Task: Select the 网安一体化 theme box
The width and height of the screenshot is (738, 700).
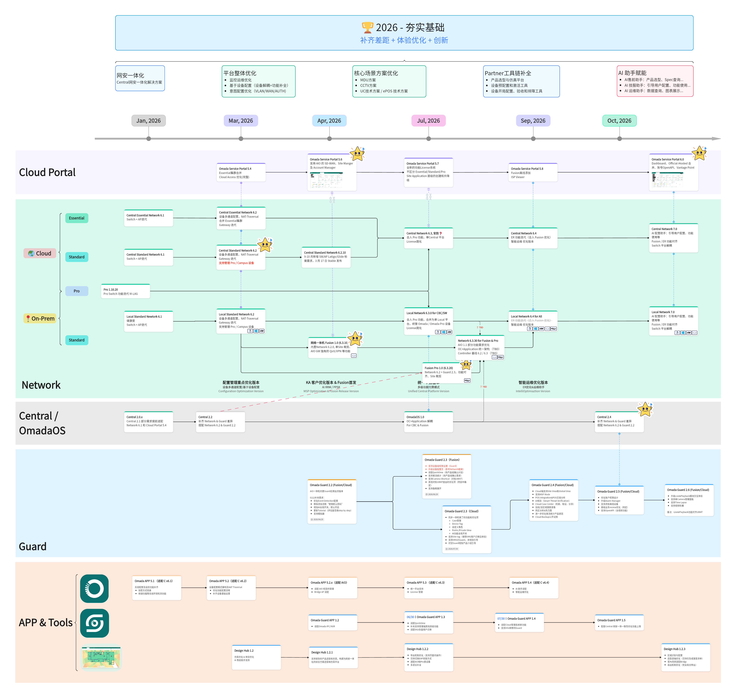Action: pos(140,78)
